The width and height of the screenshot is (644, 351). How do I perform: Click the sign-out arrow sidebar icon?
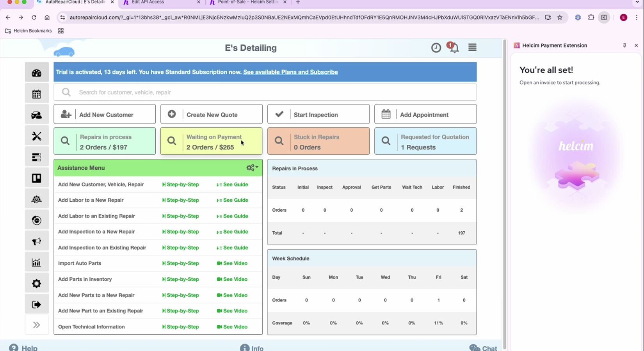click(37, 305)
